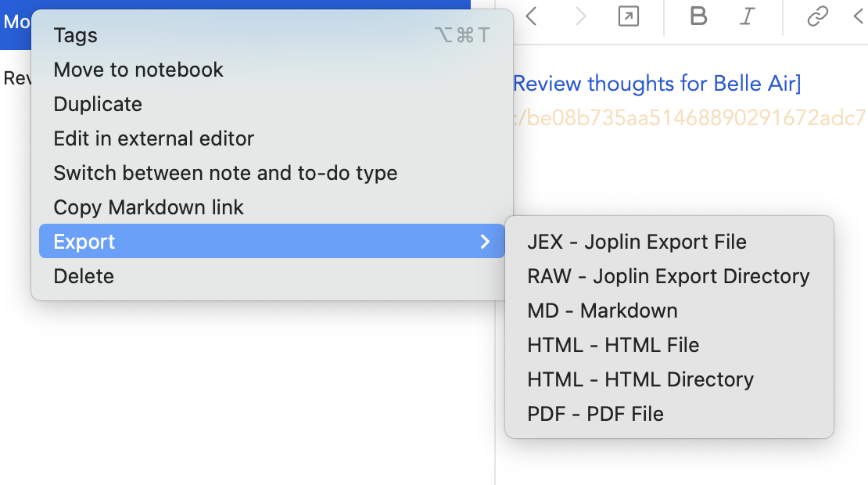Export as JEX Joplin Export File
Screen dimensions: 868x485
click(637, 242)
